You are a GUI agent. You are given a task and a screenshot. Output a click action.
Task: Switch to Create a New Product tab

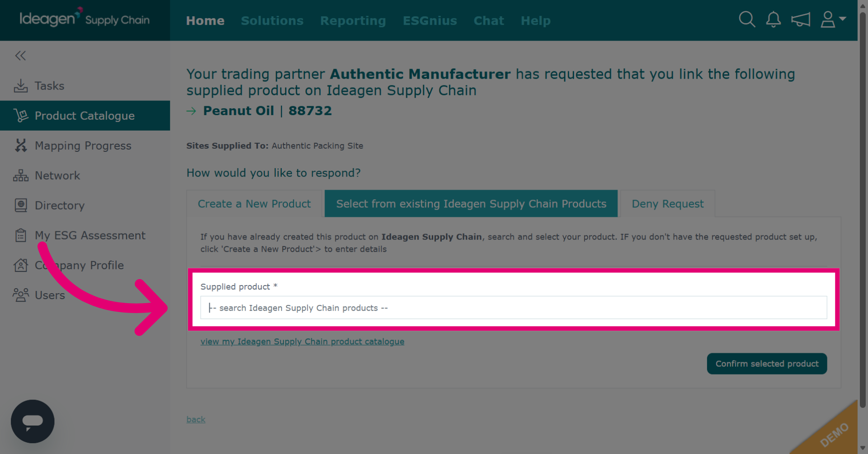tap(254, 204)
